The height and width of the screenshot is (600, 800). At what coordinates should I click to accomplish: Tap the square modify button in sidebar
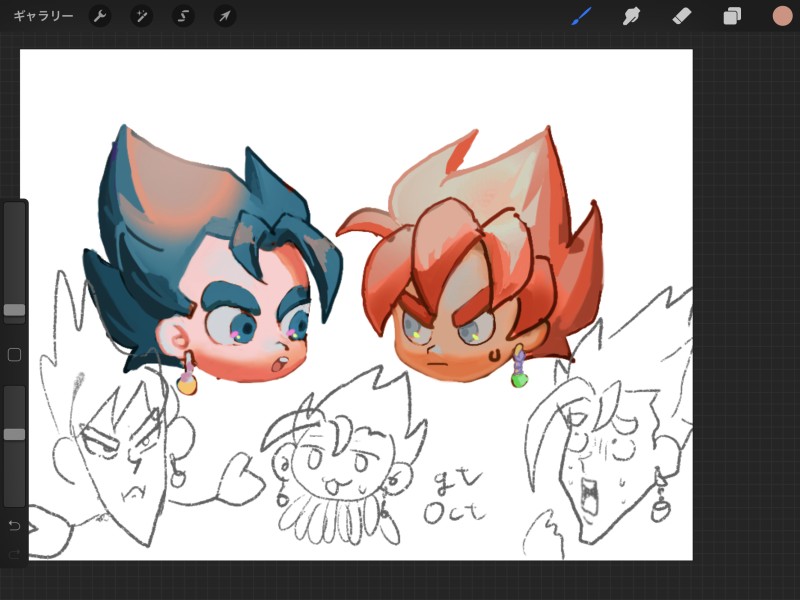(14, 355)
